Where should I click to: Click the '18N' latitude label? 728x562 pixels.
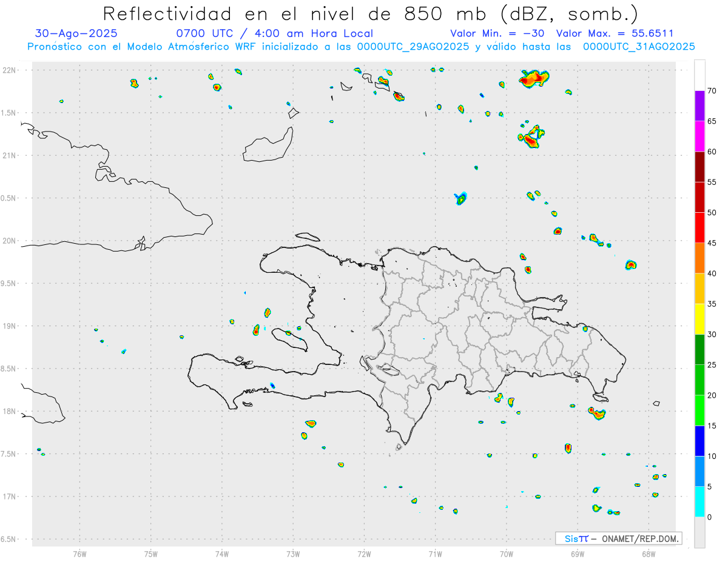pos(10,411)
